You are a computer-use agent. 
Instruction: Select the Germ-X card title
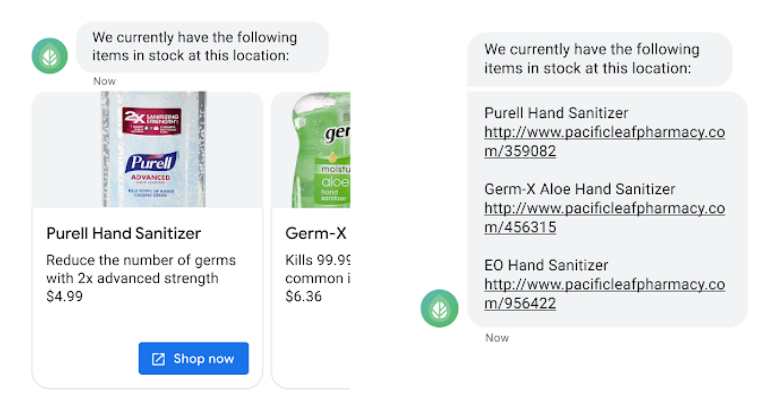click(x=316, y=234)
